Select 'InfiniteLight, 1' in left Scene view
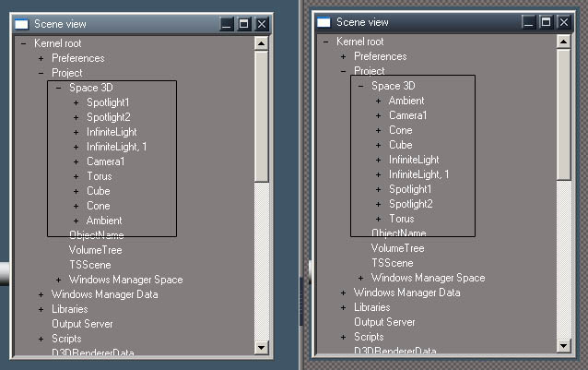This screenshot has width=588, height=370. (117, 147)
